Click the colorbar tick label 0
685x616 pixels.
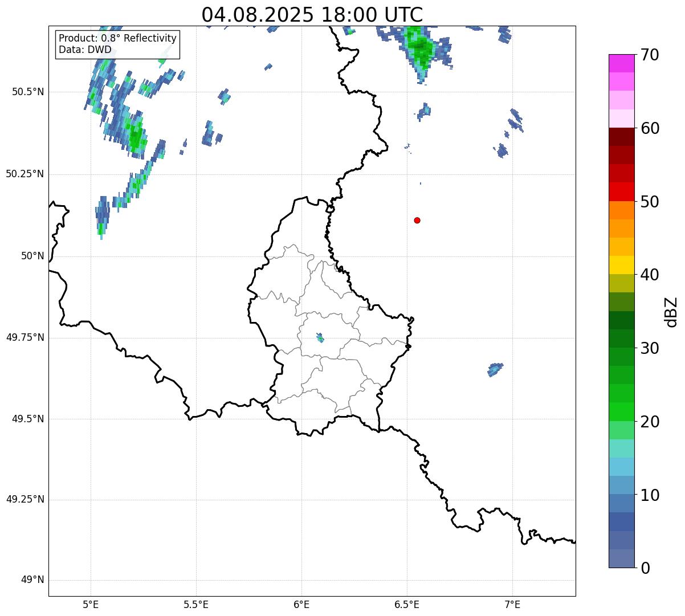tap(646, 568)
